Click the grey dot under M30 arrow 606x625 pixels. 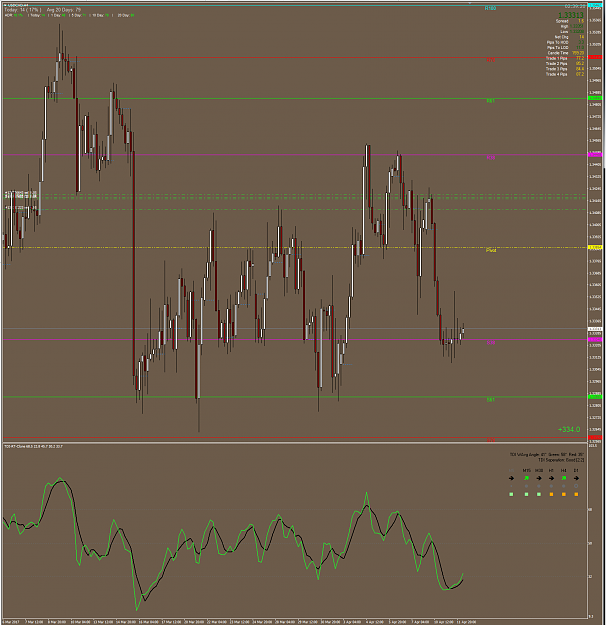click(x=539, y=486)
